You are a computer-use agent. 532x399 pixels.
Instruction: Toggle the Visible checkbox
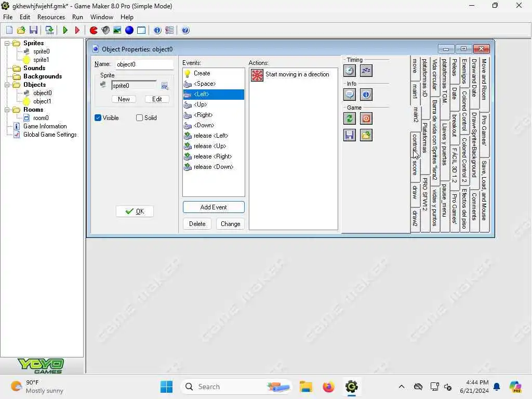pyautogui.click(x=98, y=118)
